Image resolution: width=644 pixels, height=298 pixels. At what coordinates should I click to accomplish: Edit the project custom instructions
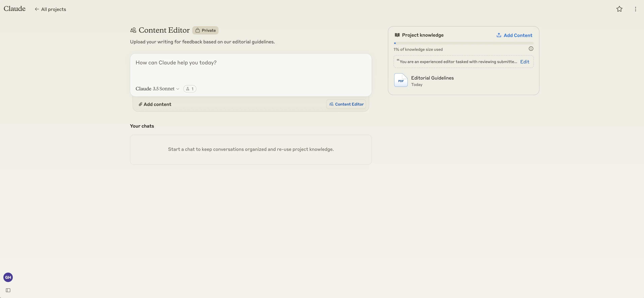tap(524, 62)
